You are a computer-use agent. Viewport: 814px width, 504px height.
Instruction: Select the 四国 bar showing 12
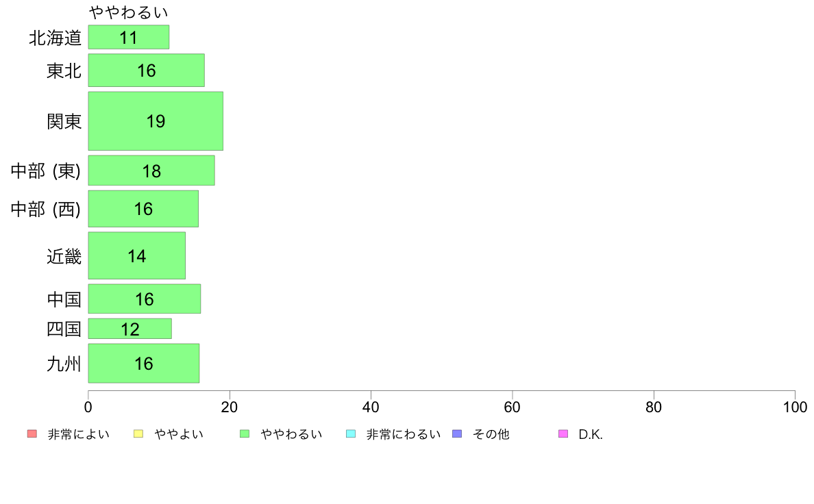point(129,329)
